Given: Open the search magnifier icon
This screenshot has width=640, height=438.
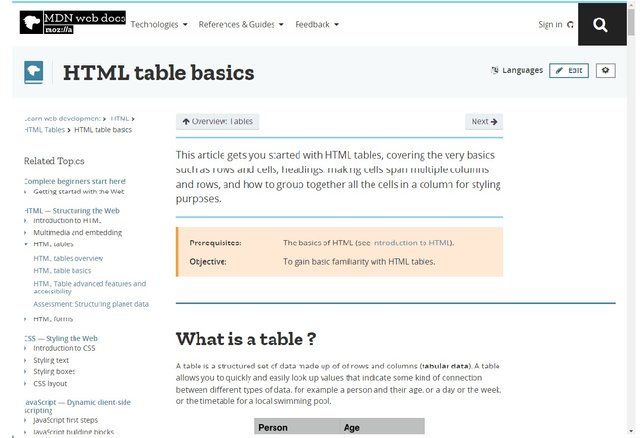Looking at the screenshot, I should coord(600,25).
